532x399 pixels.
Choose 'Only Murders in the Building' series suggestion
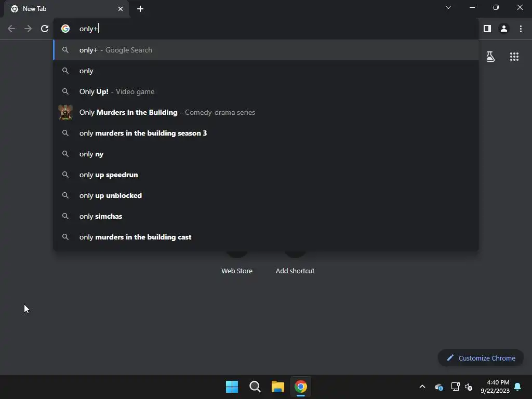pyautogui.click(x=266, y=112)
